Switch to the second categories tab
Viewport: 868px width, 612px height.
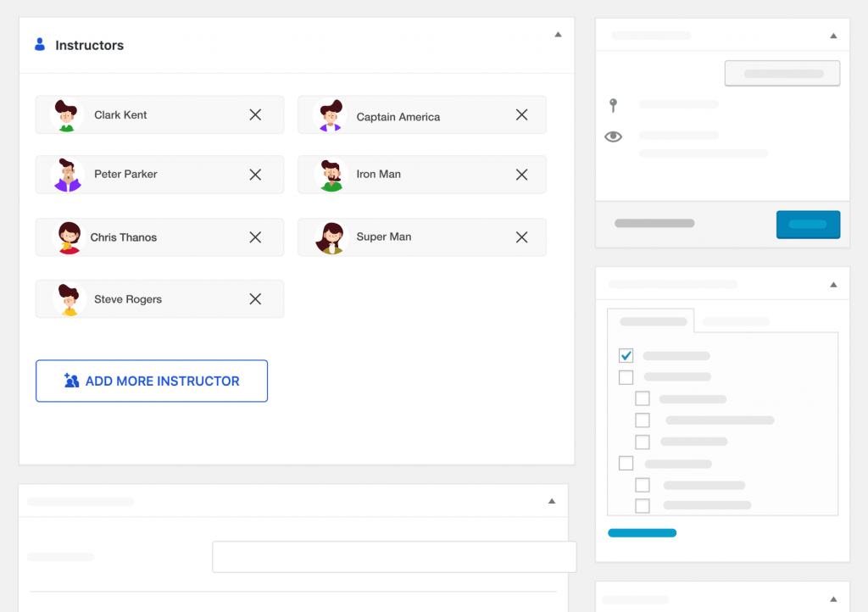(736, 322)
